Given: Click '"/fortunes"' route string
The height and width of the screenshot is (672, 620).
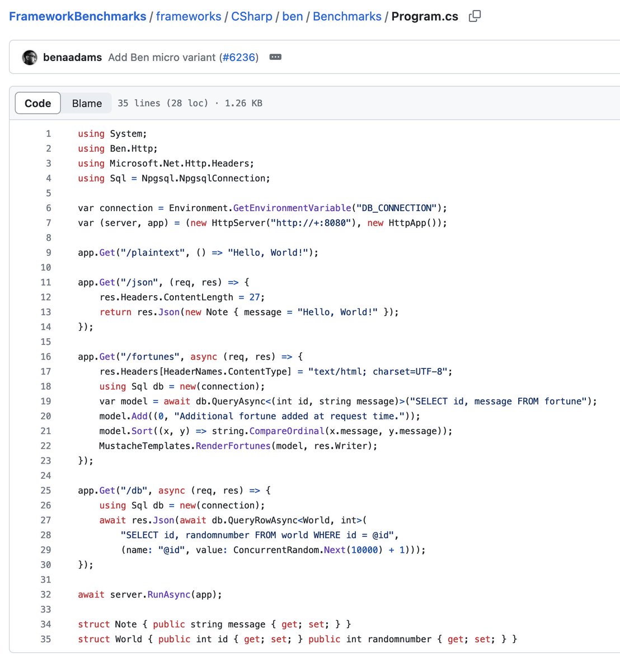Looking at the screenshot, I should point(150,357).
